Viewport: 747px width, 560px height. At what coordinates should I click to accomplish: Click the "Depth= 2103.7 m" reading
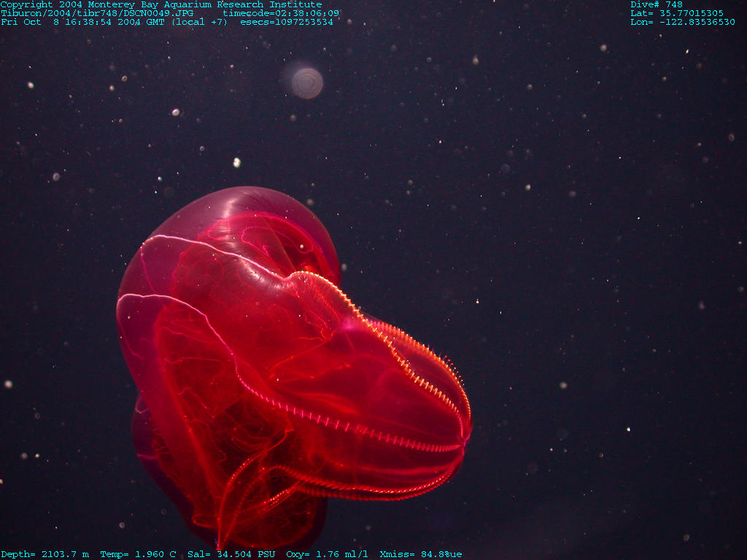pyautogui.click(x=44, y=554)
